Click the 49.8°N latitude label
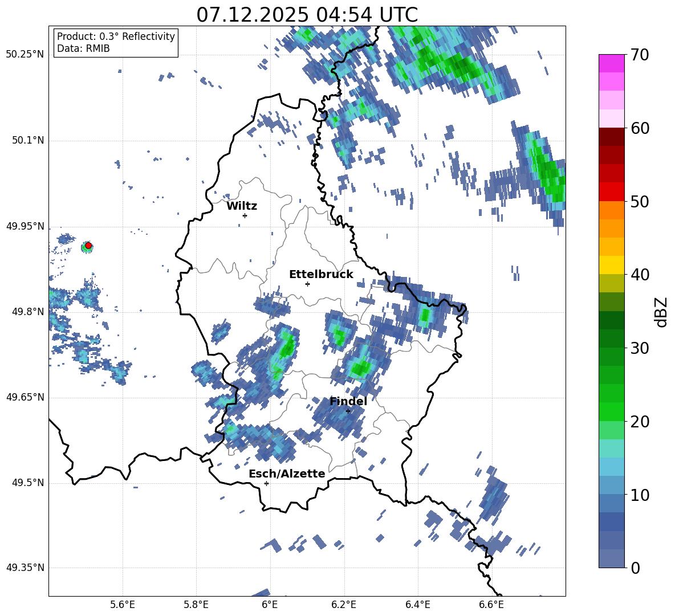 click(x=28, y=312)
